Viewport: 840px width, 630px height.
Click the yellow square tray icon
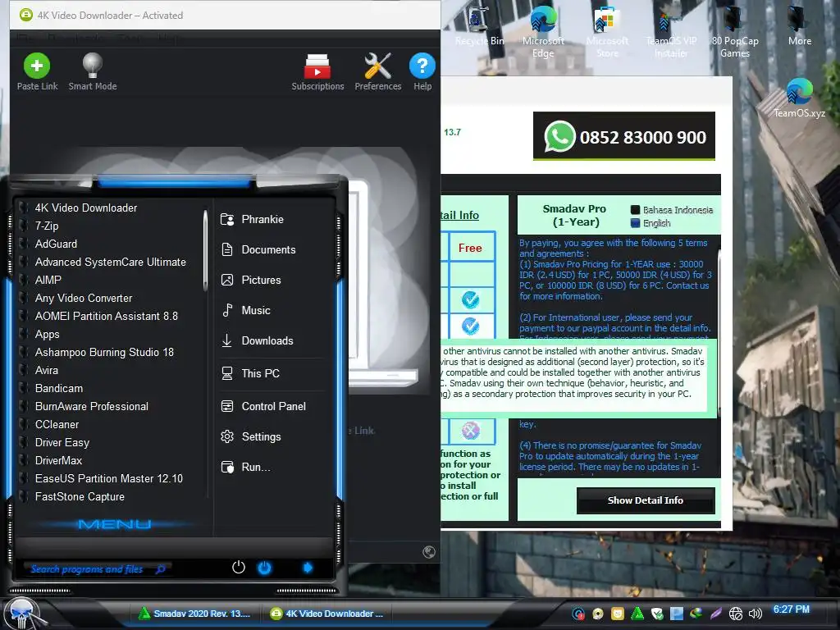[618, 614]
